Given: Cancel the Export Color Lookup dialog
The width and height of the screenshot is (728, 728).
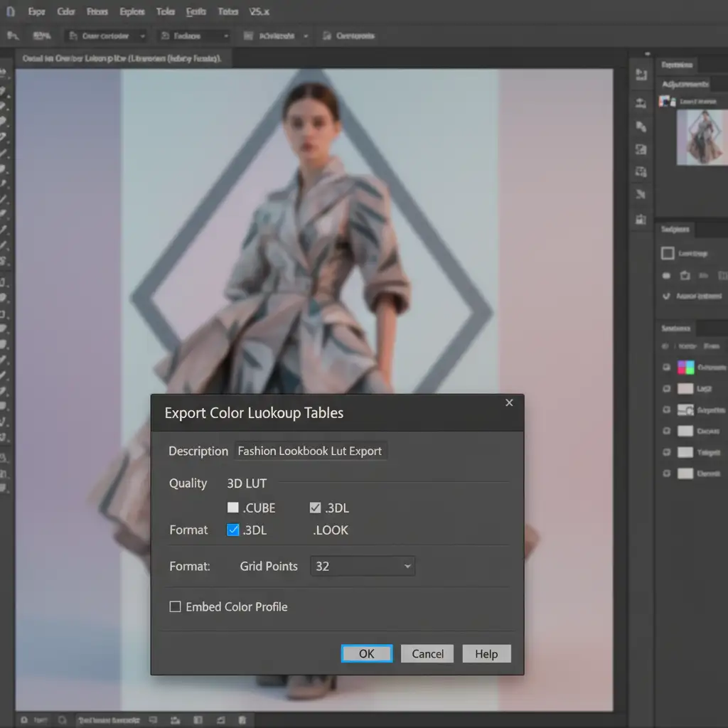Looking at the screenshot, I should tap(427, 654).
